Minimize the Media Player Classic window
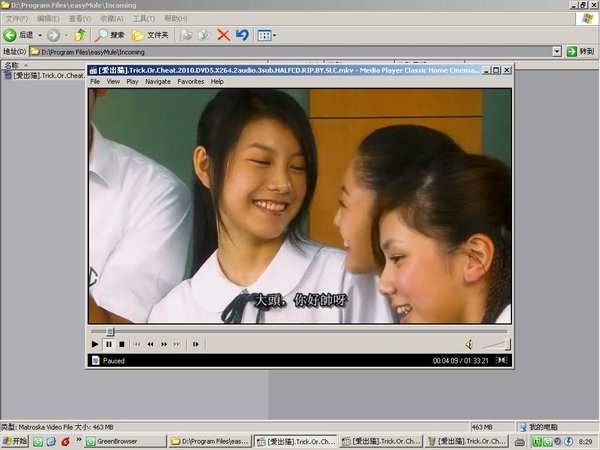600x450 pixels. (x=486, y=70)
